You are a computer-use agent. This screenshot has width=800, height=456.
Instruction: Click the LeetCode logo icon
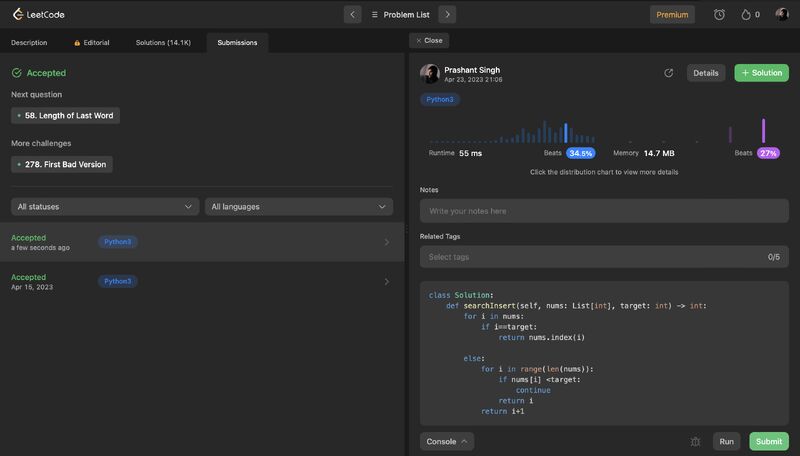click(18, 14)
